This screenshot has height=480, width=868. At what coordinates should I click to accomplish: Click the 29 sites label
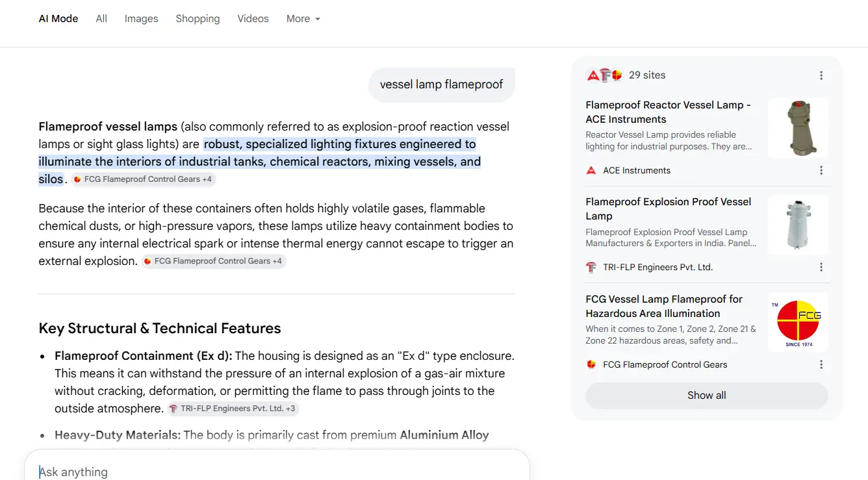coord(647,75)
